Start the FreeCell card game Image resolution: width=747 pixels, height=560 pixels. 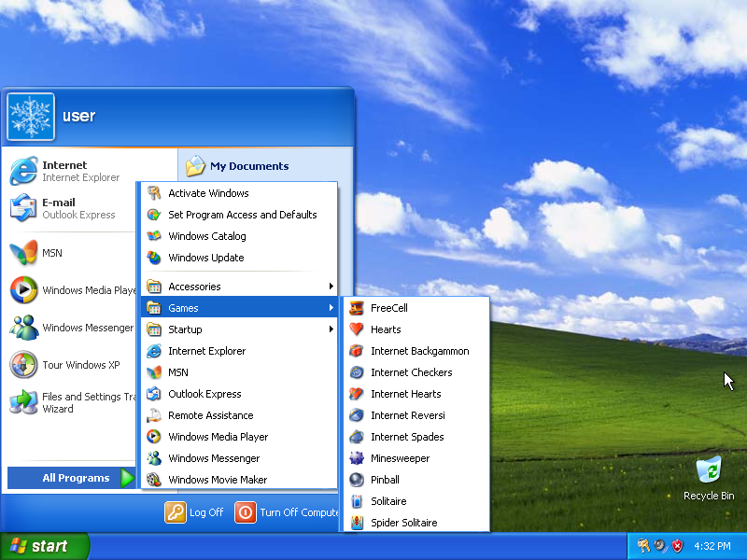[388, 308]
